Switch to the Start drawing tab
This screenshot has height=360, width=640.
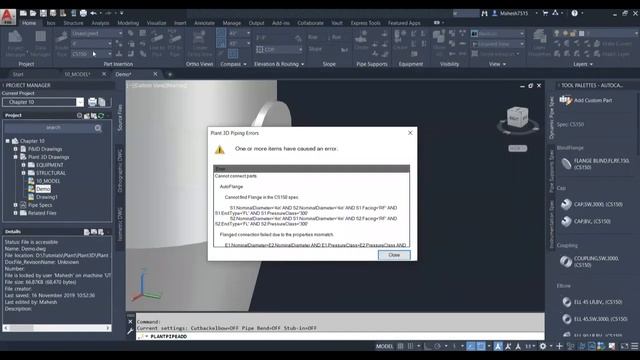[18, 74]
